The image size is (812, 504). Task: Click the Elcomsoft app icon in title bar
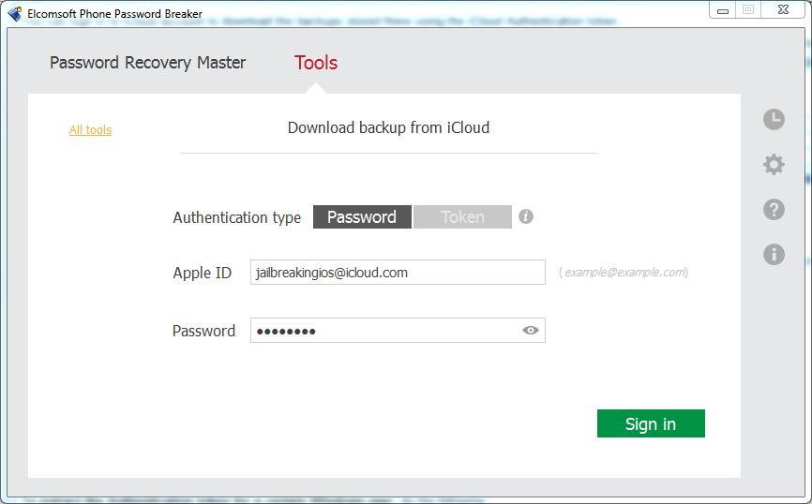pos(15,13)
